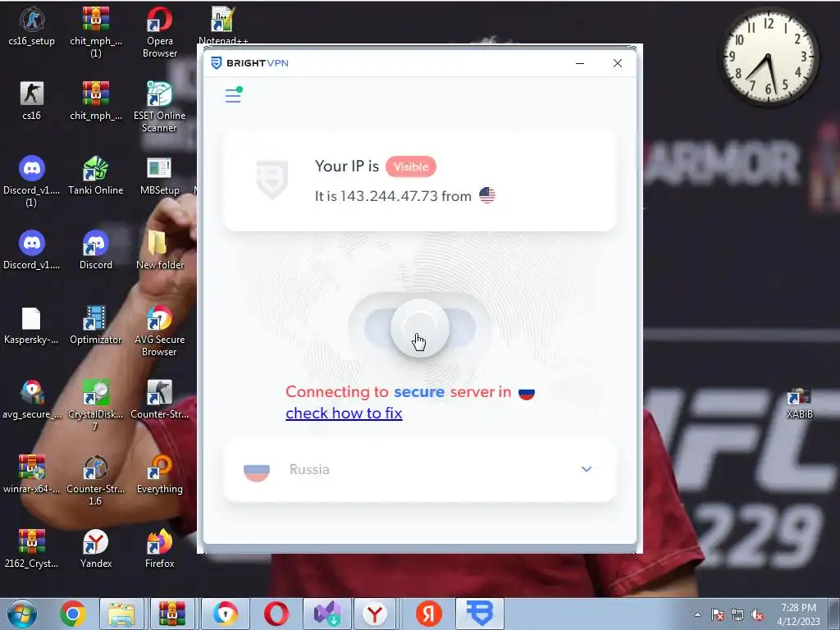Open cs16_setup desktop icon
840x630 pixels.
coord(32,27)
